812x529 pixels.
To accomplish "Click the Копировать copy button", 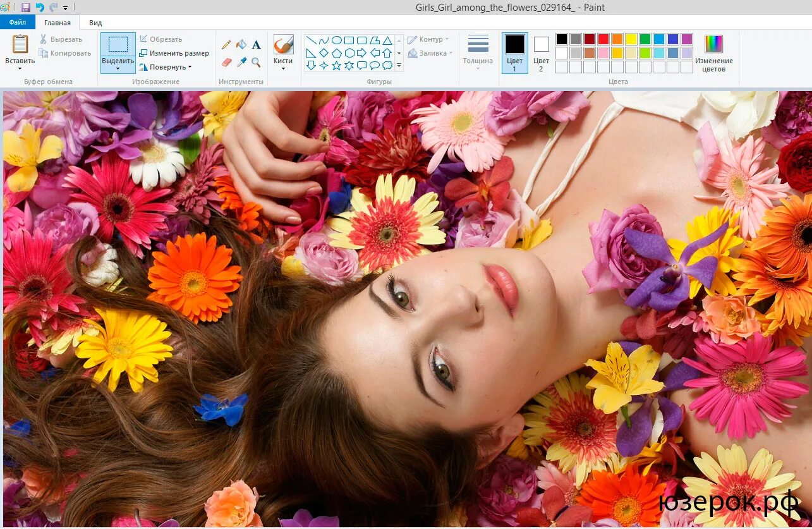I will pos(65,53).
